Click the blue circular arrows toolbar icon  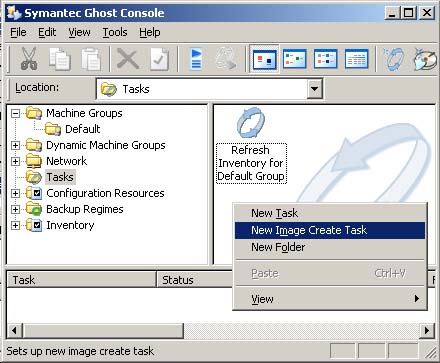click(395, 59)
